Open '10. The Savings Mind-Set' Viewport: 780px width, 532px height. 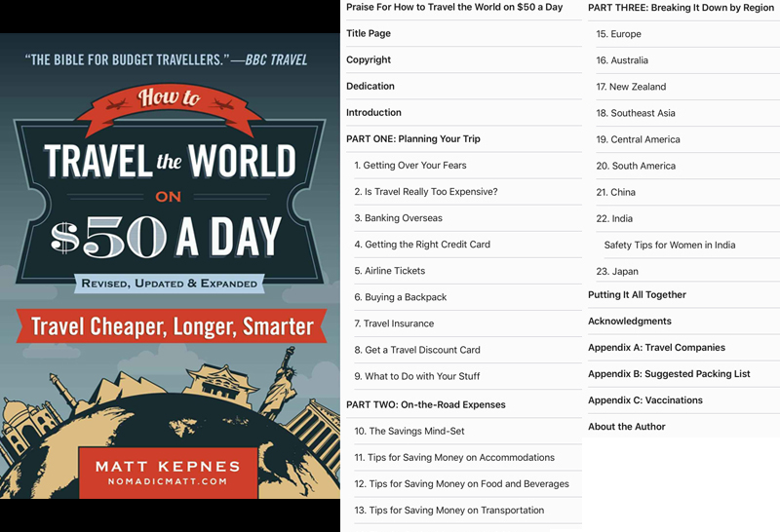pos(468,431)
